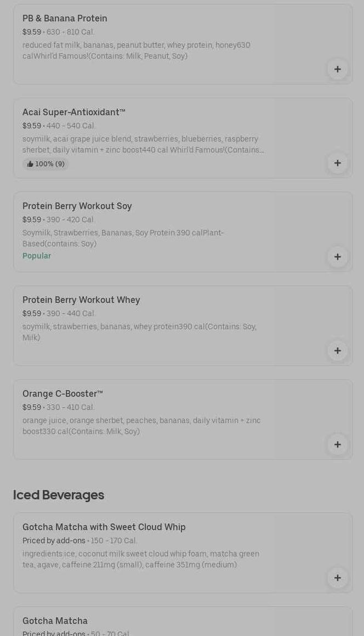Click the Gotcha Matcha item title
Screen dimensions: 364x636
click(55, 621)
